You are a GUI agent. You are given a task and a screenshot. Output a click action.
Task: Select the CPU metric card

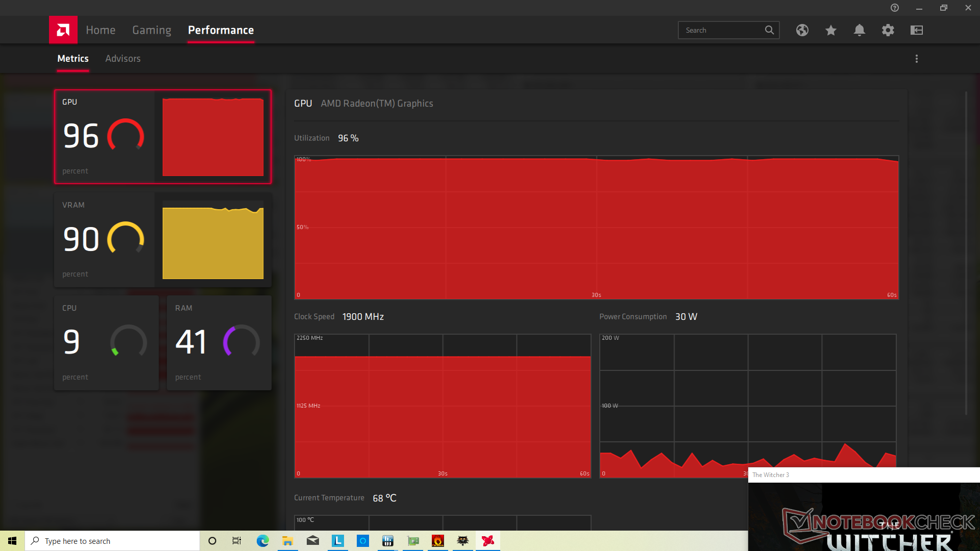click(x=106, y=343)
